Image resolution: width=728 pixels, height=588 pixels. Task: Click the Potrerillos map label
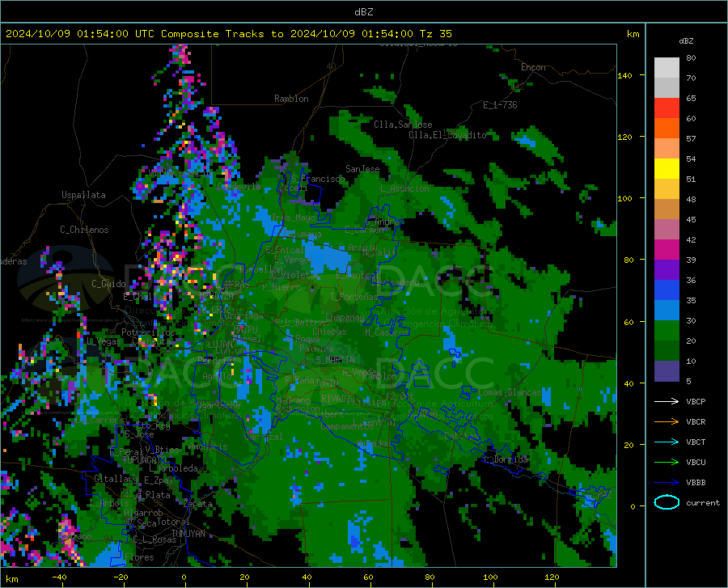[148, 332]
